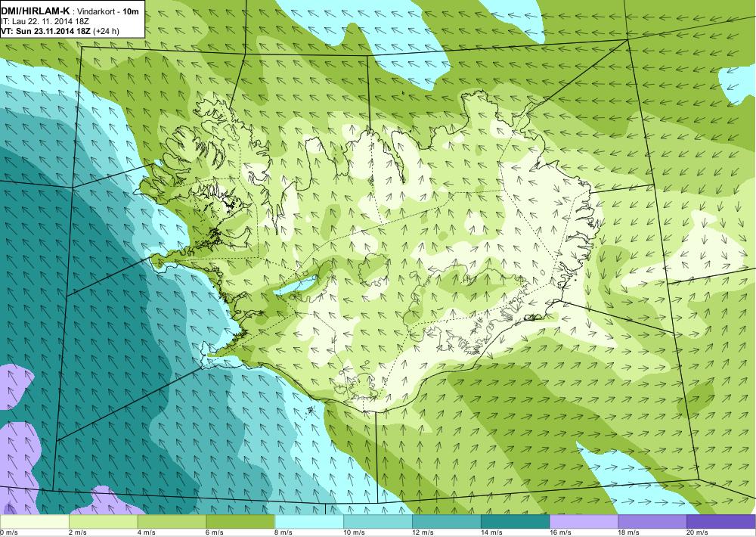Screen dimensions: 756x537
Task: Click the 20 m/s legend label
Action: pos(698,532)
